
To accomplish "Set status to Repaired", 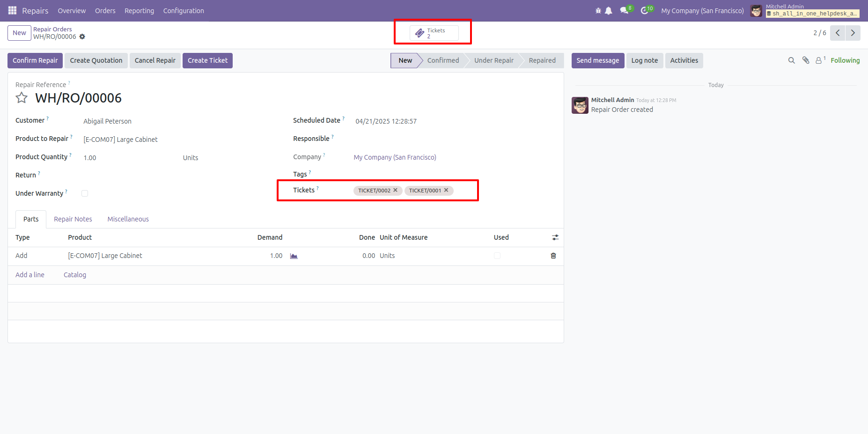I will pyautogui.click(x=542, y=60).
